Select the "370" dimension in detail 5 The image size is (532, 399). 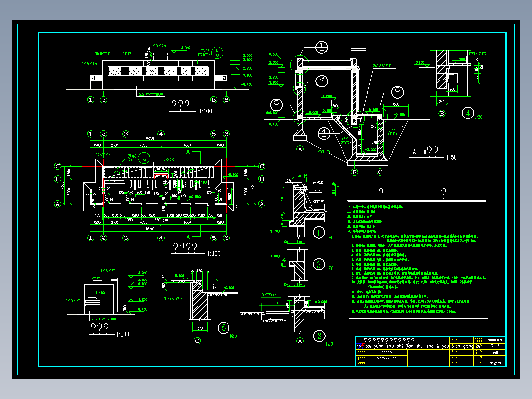(x=200, y=328)
